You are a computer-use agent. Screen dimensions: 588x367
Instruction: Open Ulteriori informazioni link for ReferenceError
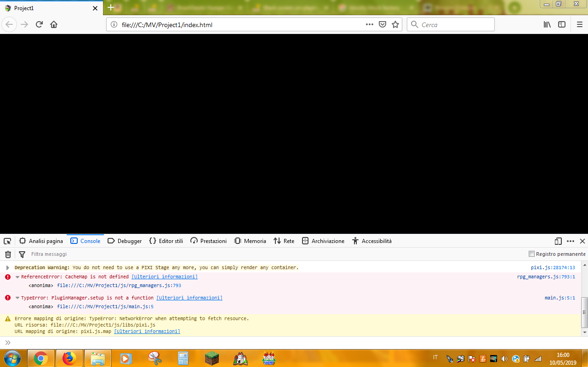(165, 277)
